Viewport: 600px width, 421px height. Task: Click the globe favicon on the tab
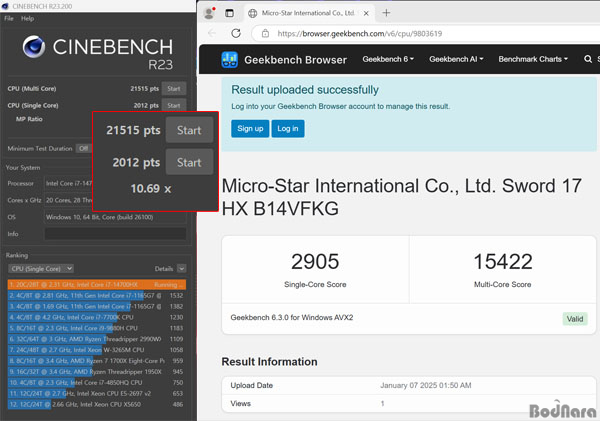tap(253, 13)
